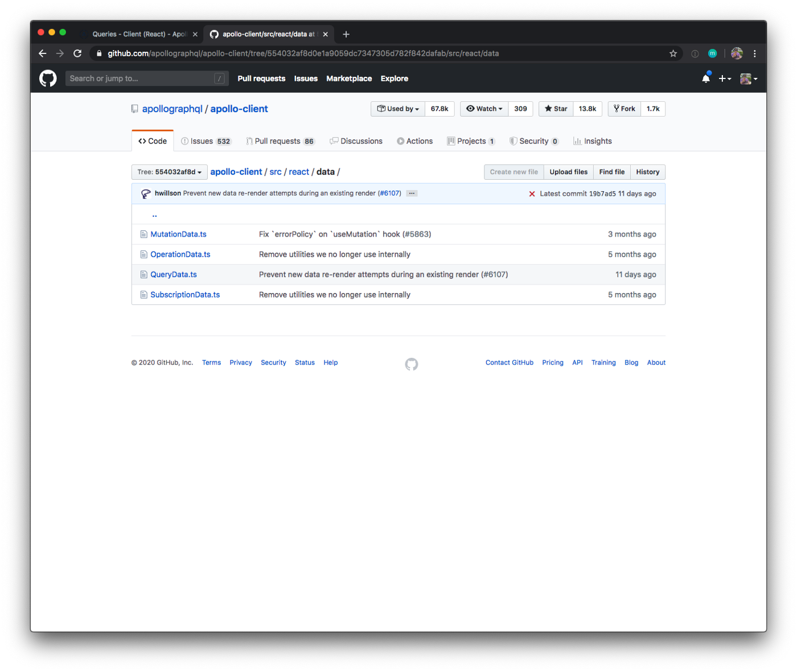Bookmark this page with the star icon
Viewport: 797px width, 672px height.
[x=673, y=53]
